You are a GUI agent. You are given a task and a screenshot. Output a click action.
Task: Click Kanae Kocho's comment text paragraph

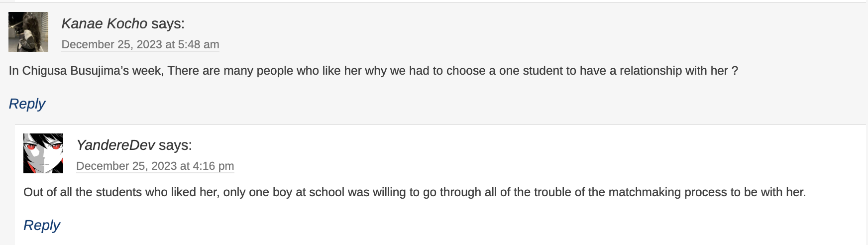(373, 71)
